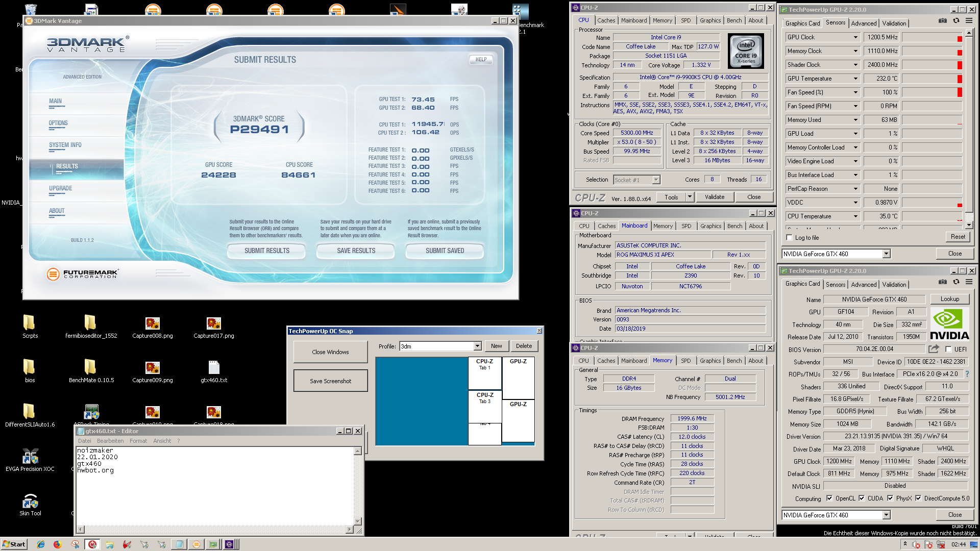Toggle the PhysX computing checkbox
980x551 pixels.
click(x=890, y=498)
